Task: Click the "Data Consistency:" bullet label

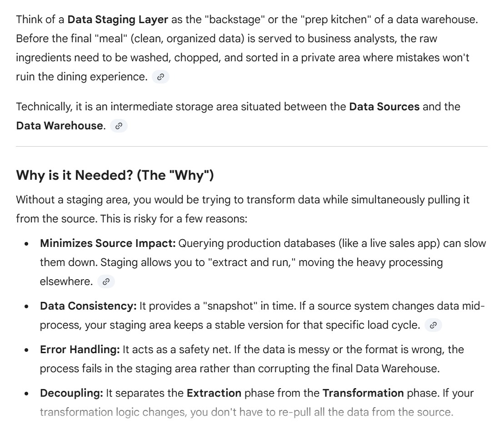Action: tap(88, 306)
